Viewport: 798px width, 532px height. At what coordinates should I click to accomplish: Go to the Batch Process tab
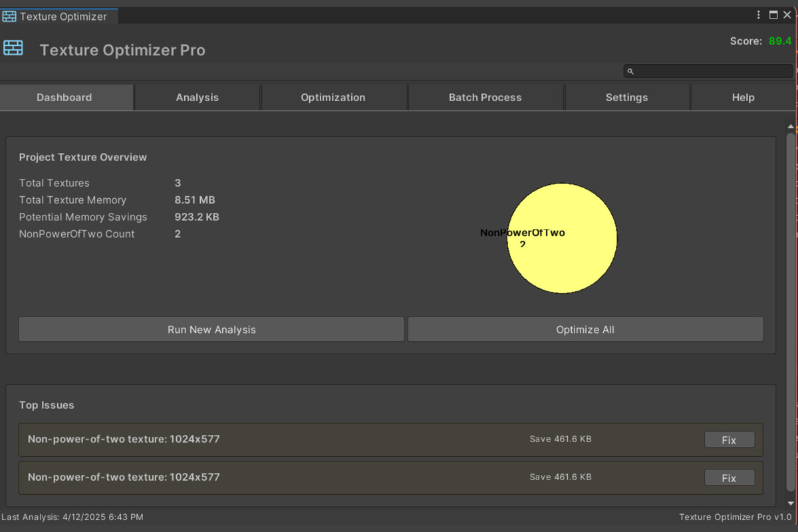(x=485, y=97)
